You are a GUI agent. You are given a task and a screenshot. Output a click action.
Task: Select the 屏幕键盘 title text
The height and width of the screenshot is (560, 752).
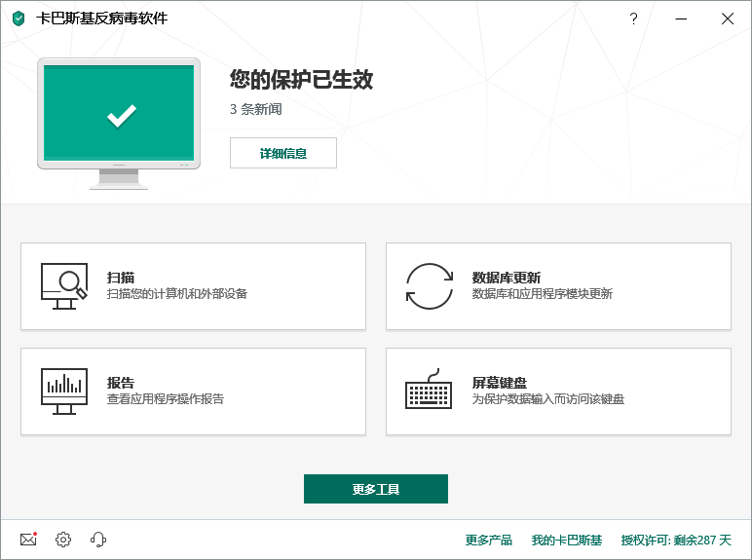tap(500, 383)
